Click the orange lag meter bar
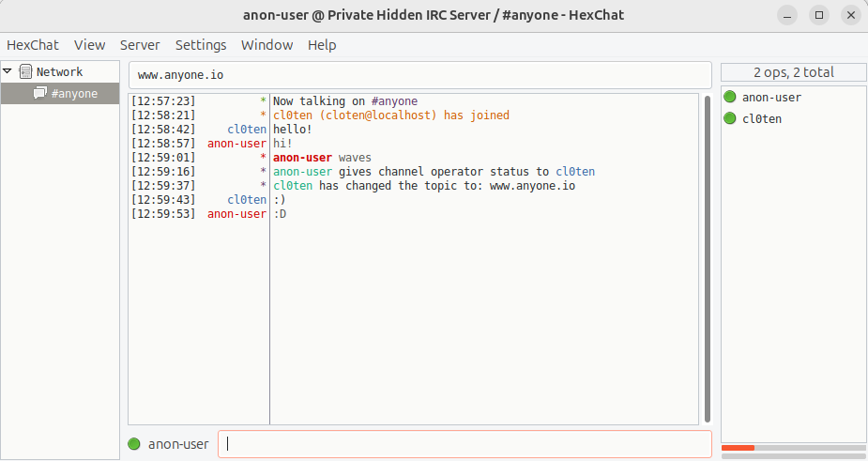This screenshot has height=461, width=868. [x=738, y=448]
